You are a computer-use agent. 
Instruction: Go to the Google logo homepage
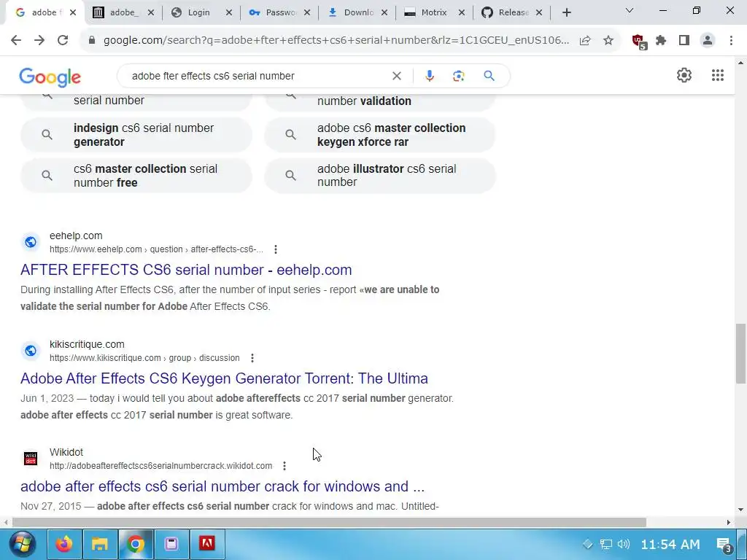click(50, 77)
